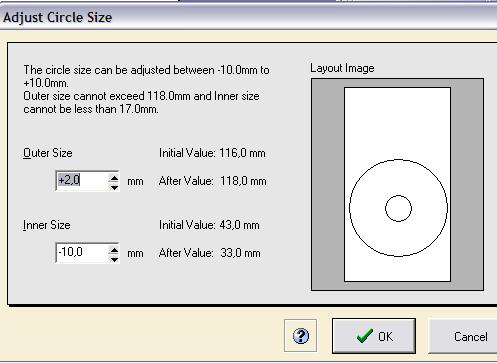The image size is (497, 363).
Task: Click the Inner Size value field
Action: pos(82,253)
